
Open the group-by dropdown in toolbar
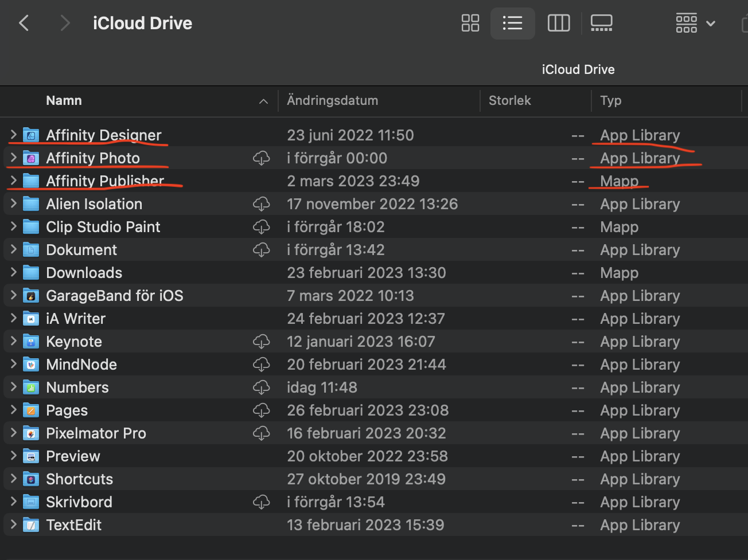(x=695, y=23)
